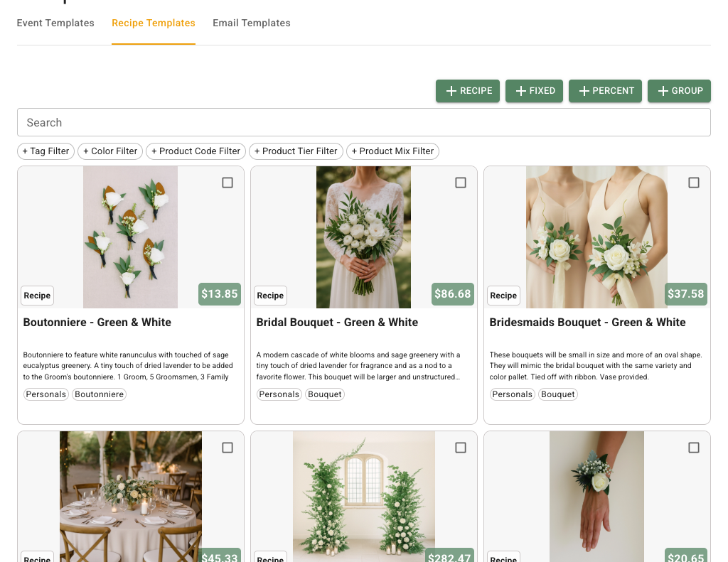
Task: Add a new GROUP
Action: [679, 91]
